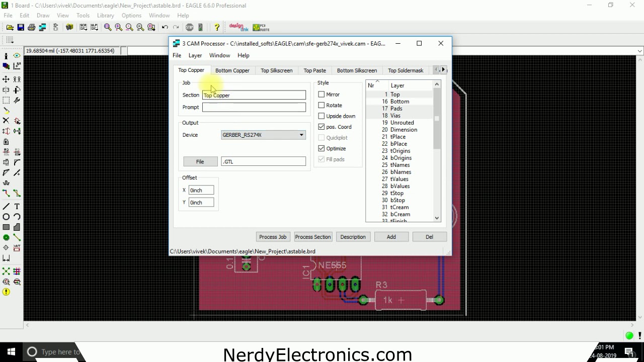
Task: Toggle the Optimize checkbox
Action: pos(321,148)
